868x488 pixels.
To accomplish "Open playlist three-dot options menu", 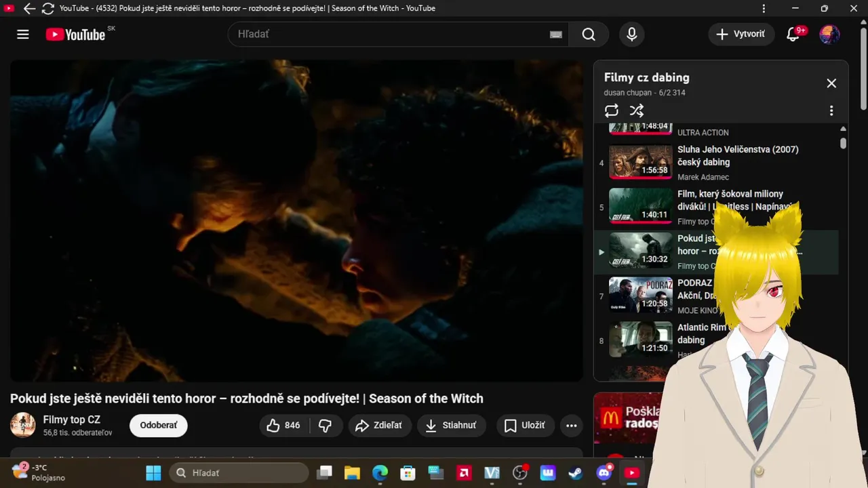I will pos(831,110).
